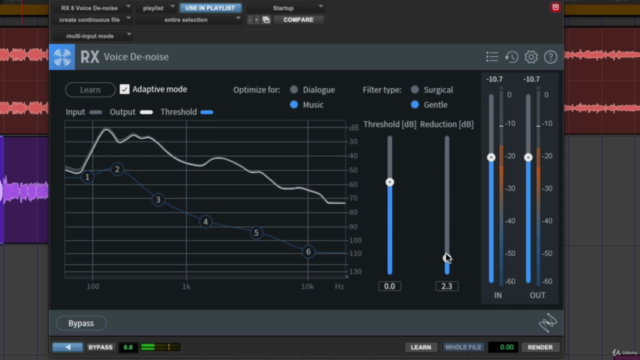This screenshot has width=640, height=360.
Task: Click the iZotope logo in footer
Action: pos(548,322)
